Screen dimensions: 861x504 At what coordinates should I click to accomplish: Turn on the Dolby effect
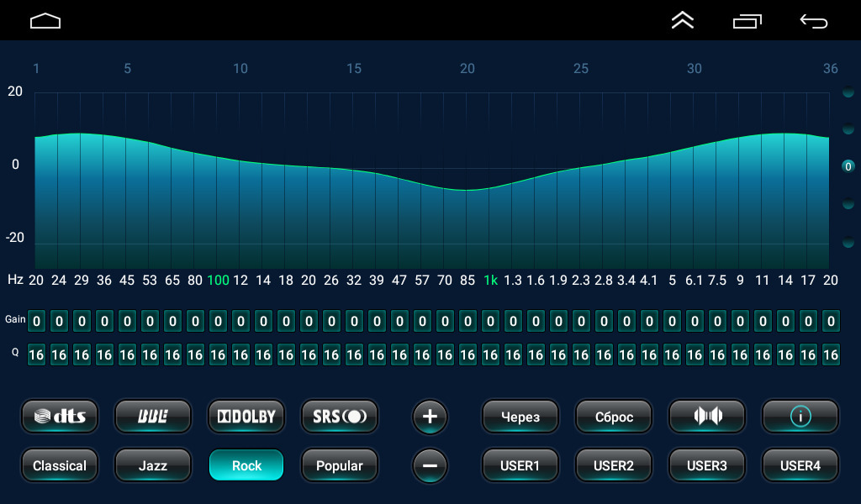pyautogui.click(x=246, y=416)
